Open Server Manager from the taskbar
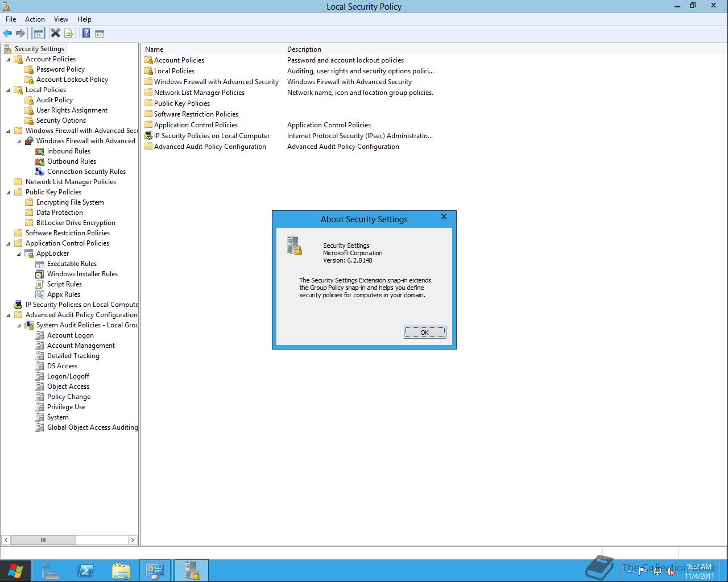The height and width of the screenshot is (582, 728). coord(51,571)
